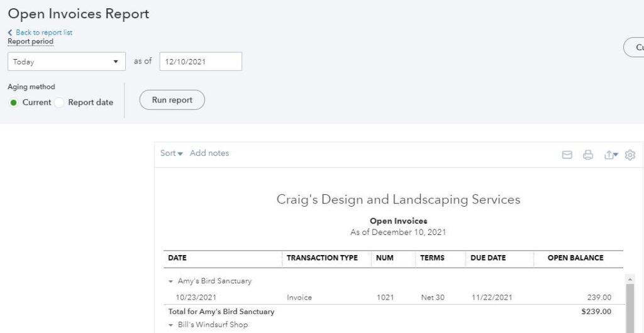This screenshot has width=644, height=333.
Task: Click the DATE column header
Action: click(x=177, y=258)
